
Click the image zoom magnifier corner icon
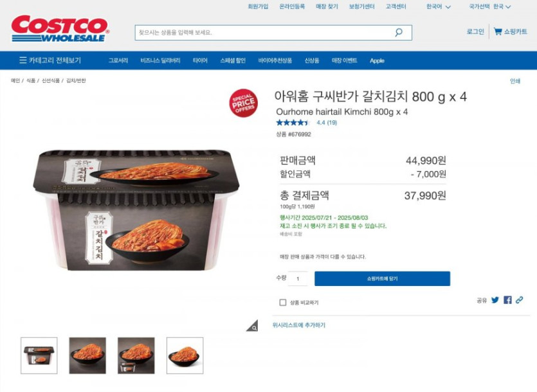click(253, 326)
